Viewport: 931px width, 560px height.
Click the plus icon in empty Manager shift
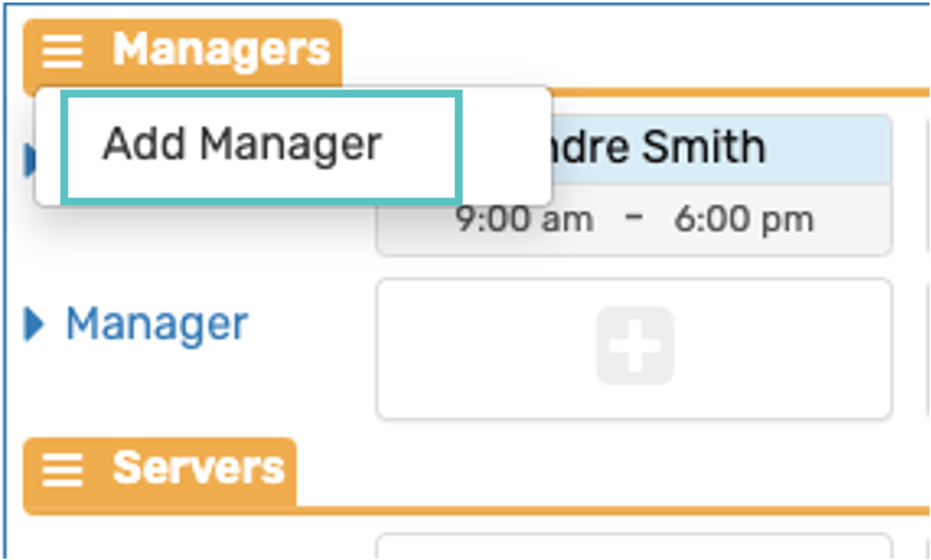(x=634, y=346)
